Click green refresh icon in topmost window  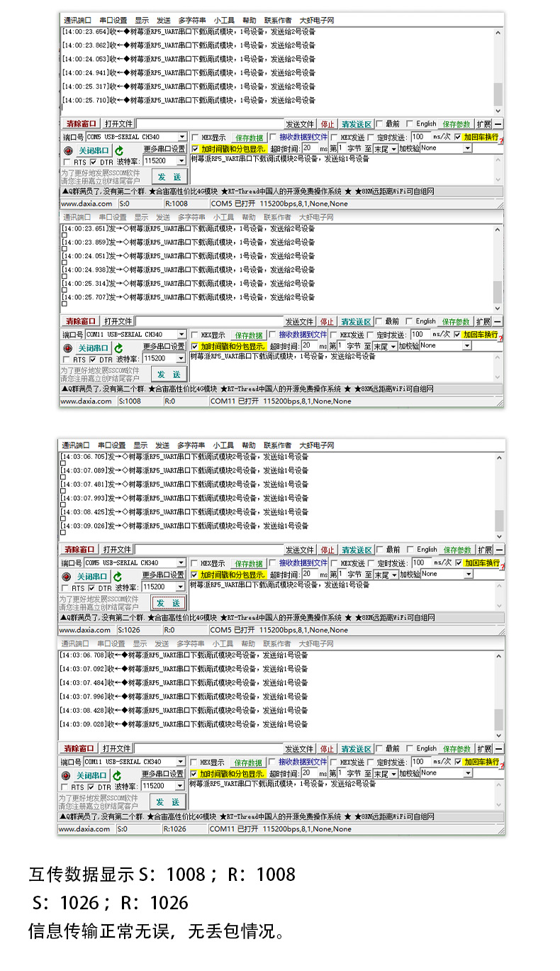pyautogui.click(x=119, y=150)
